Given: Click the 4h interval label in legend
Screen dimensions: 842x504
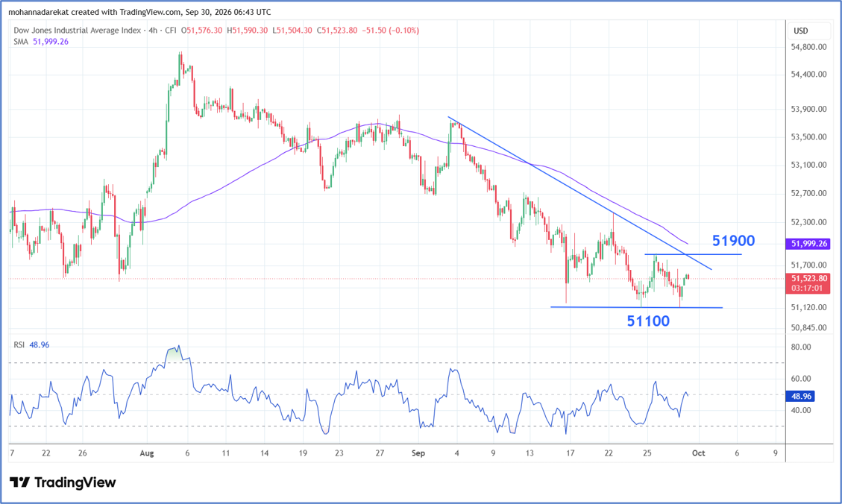Looking at the screenshot, I should [x=153, y=31].
